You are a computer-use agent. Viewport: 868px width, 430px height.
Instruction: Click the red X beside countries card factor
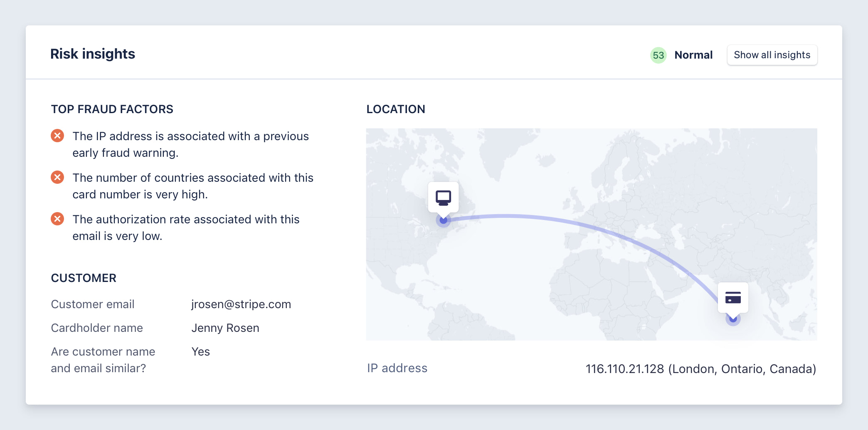(x=57, y=177)
